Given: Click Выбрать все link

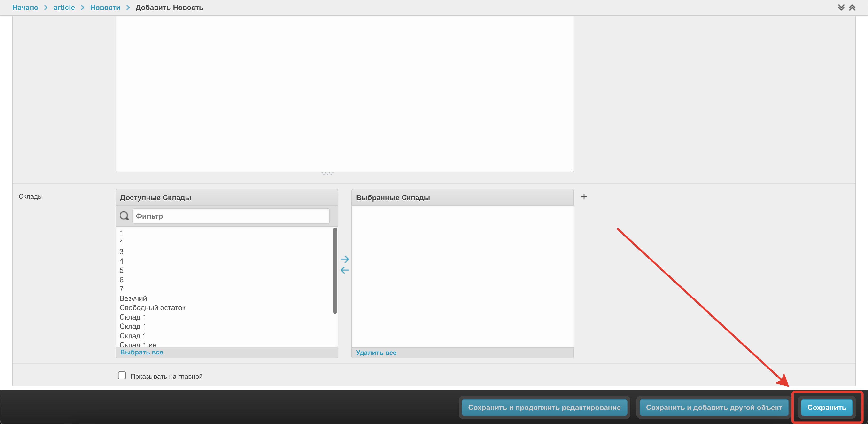Looking at the screenshot, I should (x=141, y=352).
